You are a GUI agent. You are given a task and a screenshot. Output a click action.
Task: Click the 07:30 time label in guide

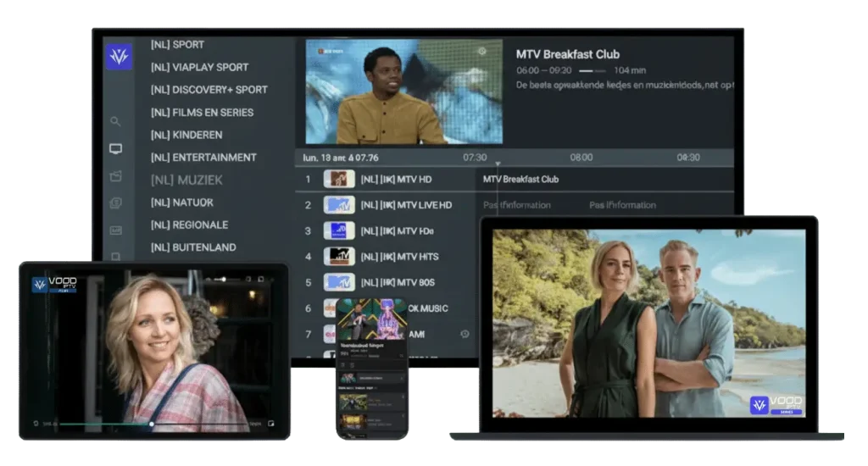[x=475, y=158]
